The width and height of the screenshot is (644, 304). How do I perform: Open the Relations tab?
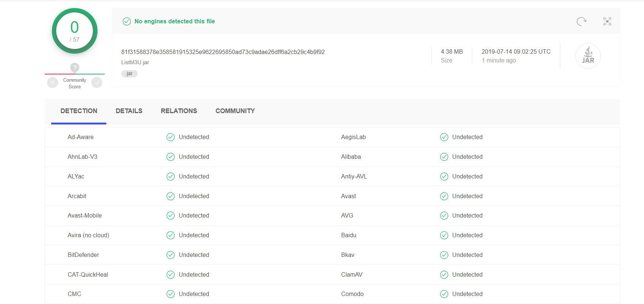pyautogui.click(x=179, y=111)
